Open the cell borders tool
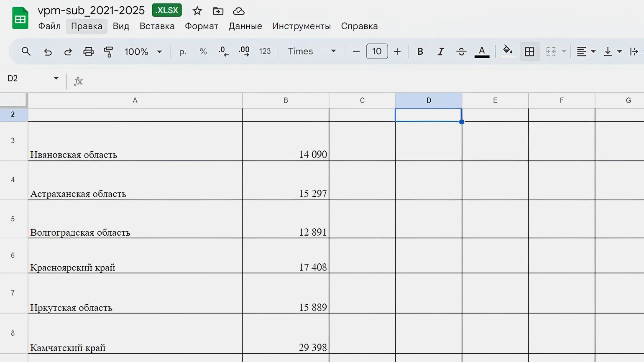Screen dimensions: 644x362 click(529, 51)
